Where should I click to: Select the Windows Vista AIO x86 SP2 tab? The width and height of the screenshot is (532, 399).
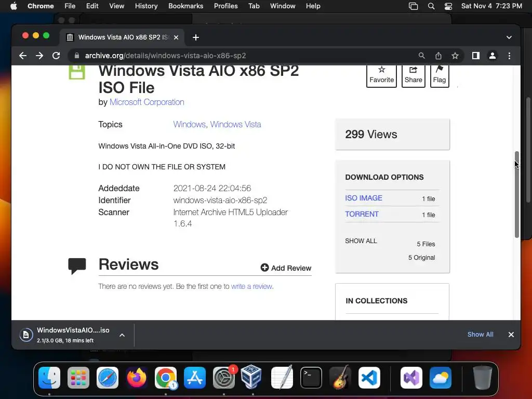pyautogui.click(x=122, y=37)
